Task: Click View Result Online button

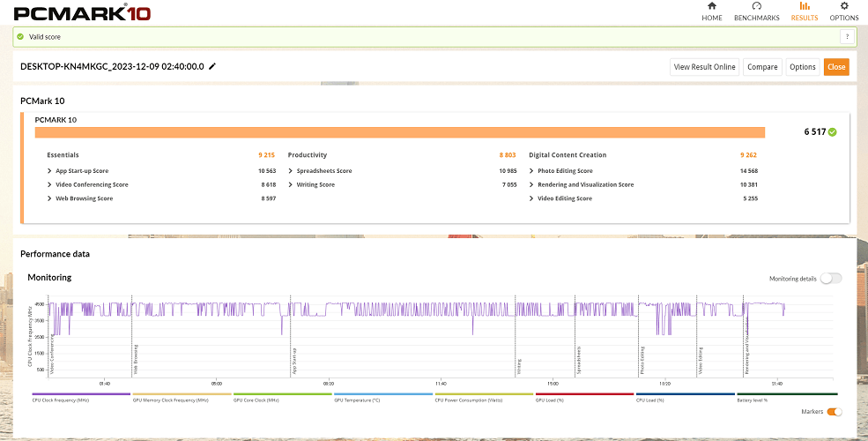Action: pyautogui.click(x=705, y=67)
